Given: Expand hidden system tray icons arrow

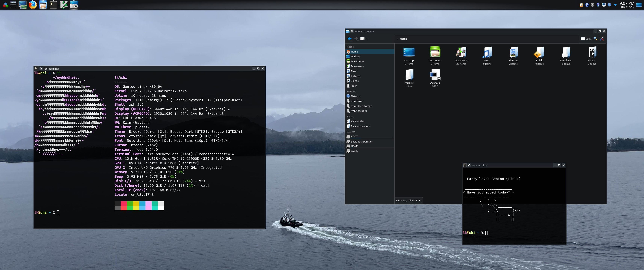Looking at the screenshot, I should (x=615, y=5).
